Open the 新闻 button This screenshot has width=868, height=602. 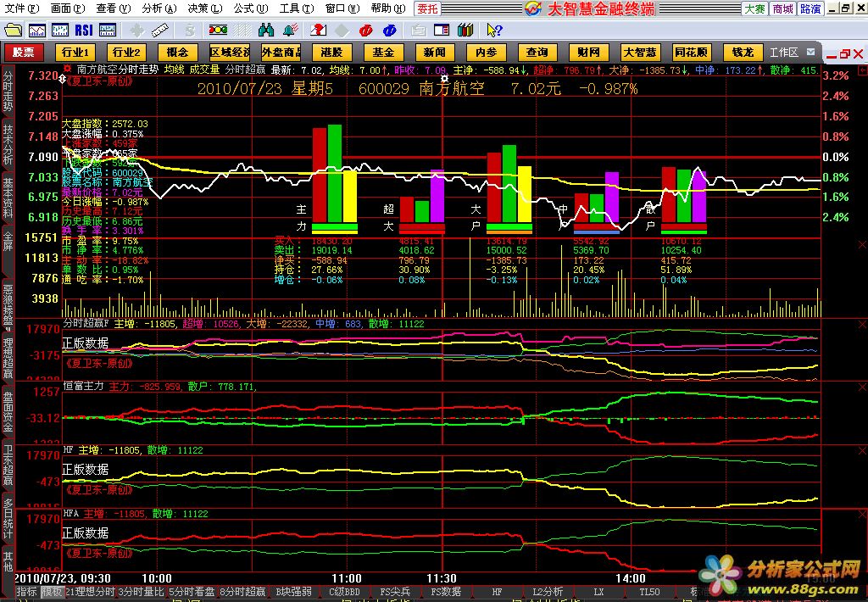coord(435,53)
